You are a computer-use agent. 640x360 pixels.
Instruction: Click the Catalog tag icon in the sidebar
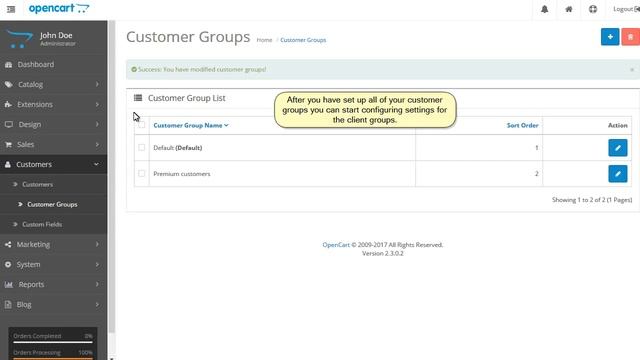[x=9, y=84]
